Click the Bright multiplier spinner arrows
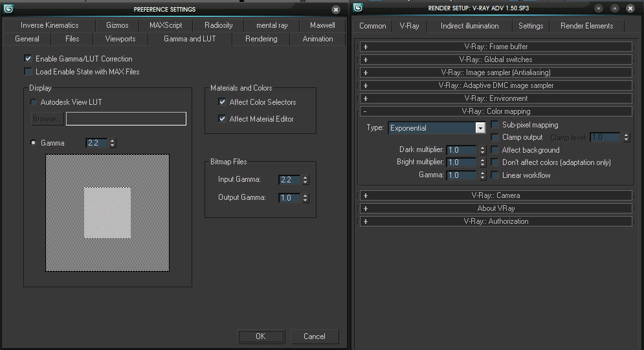The height and width of the screenshot is (350, 644). tap(483, 162)
